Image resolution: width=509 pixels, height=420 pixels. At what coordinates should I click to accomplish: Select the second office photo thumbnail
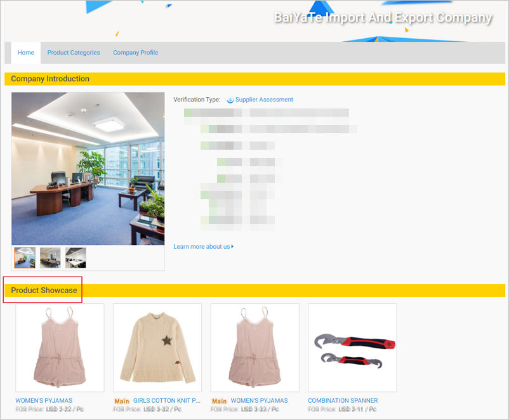click(50, 258)
